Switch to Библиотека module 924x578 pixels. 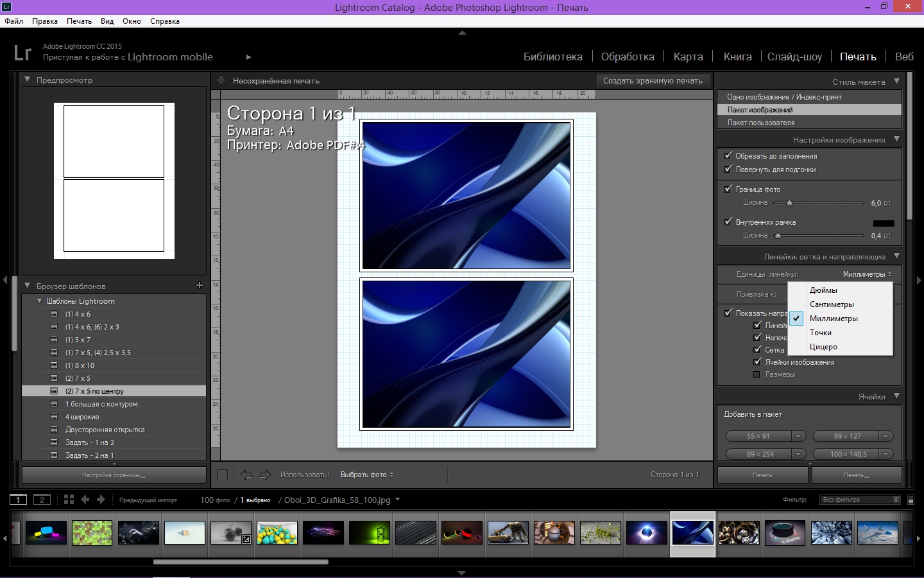click(x=553, y=57)
